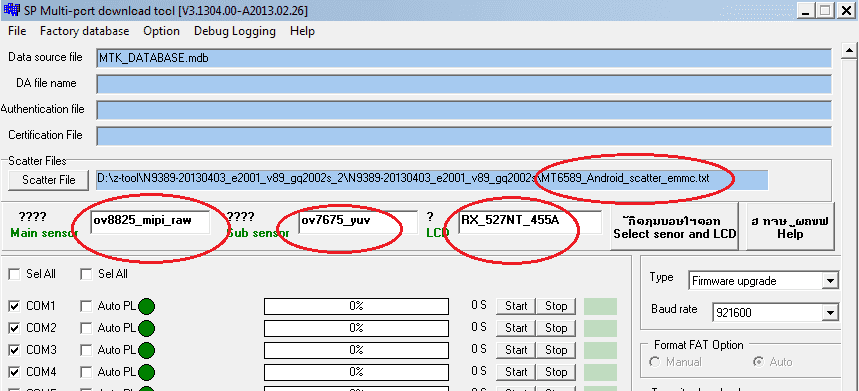Click the Main sensor field ov8825_mipi_raw

(150, 222)
